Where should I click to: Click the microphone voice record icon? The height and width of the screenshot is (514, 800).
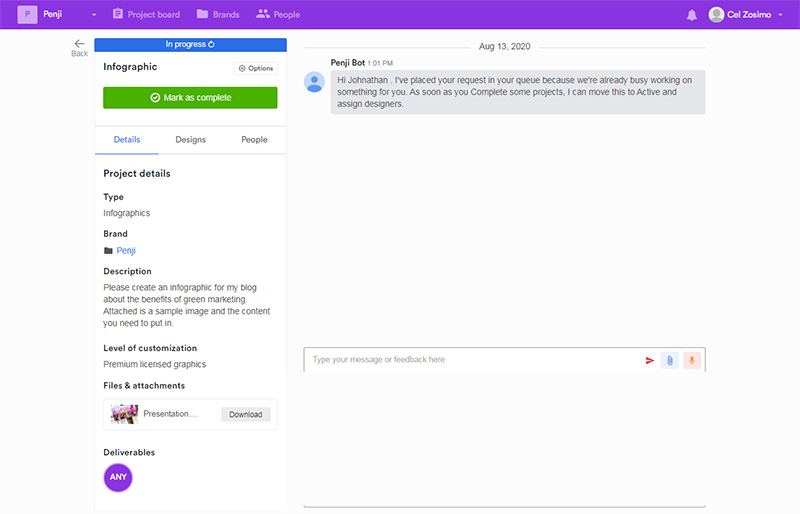point(692,360)
